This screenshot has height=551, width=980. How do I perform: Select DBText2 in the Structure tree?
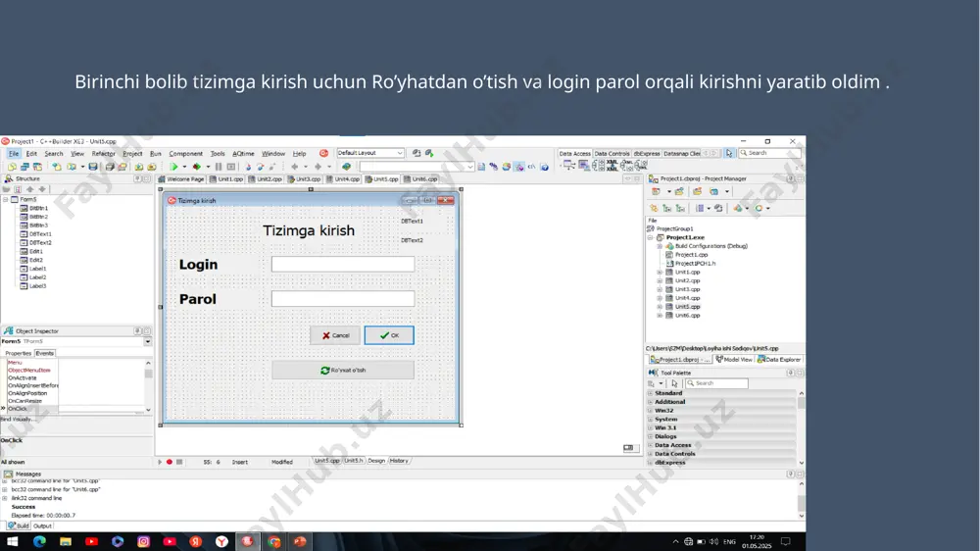(x=40, y=243)
